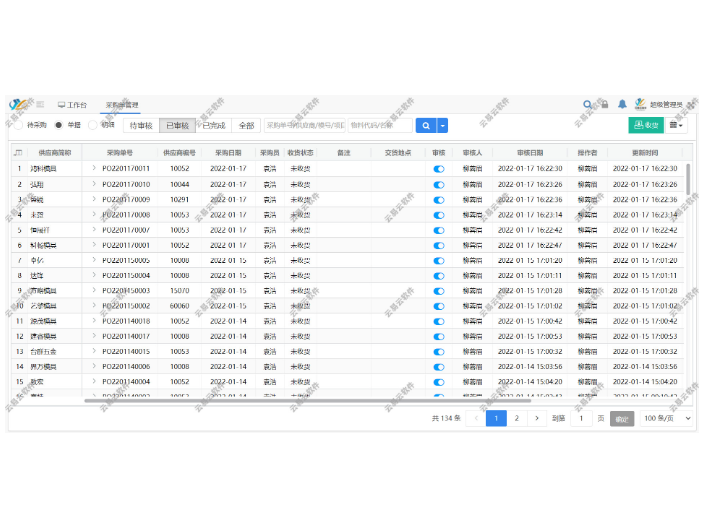Viewport: 704px width, 528px height.
Task: Click the green 收货 button
Action: (645, 125)
